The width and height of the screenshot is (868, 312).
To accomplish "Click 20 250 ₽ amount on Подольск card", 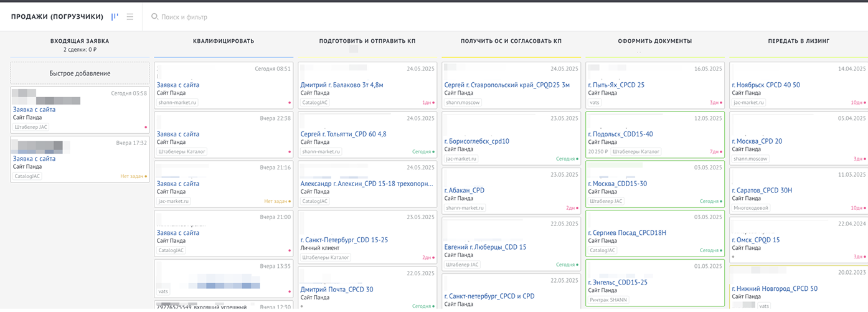I will (x=597, y=151).
